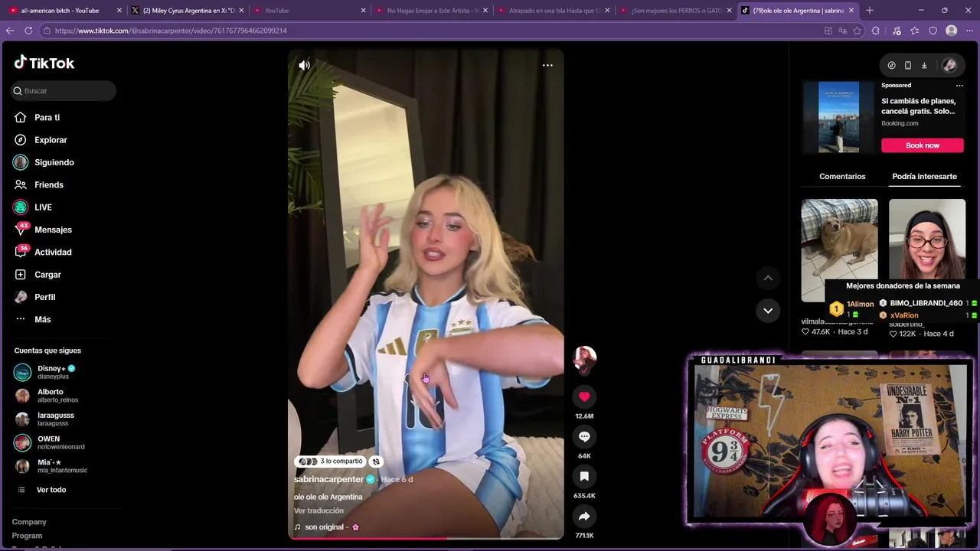Image resolution: width=980 pixels, height=551 pixels.
Task: Like the video with the heart icon
Action: pyautogui.click(x=584, y=396)
